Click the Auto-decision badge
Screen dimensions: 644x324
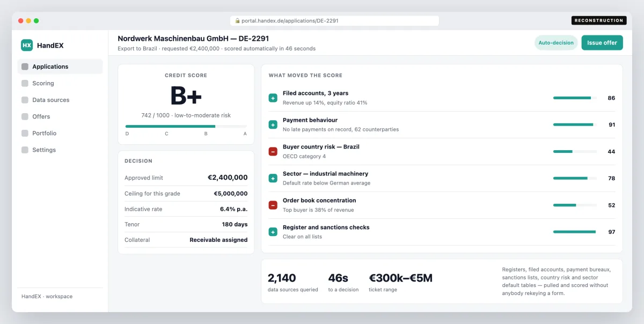point(556,43)
